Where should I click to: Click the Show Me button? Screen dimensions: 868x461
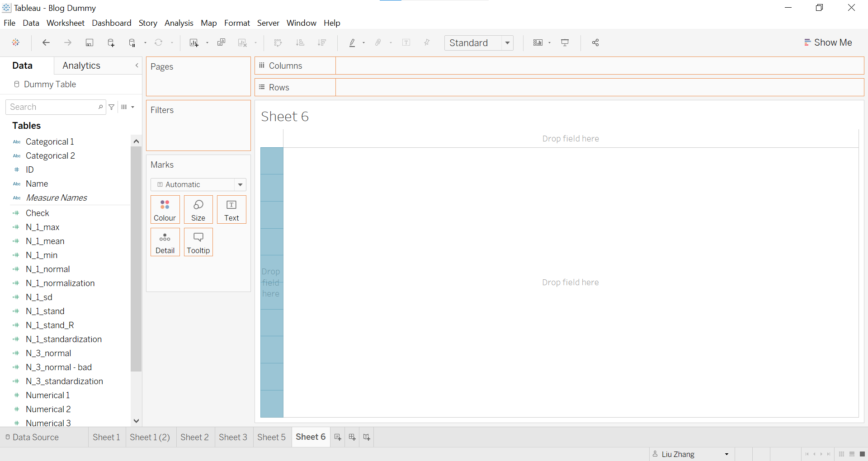pos(828,42)
